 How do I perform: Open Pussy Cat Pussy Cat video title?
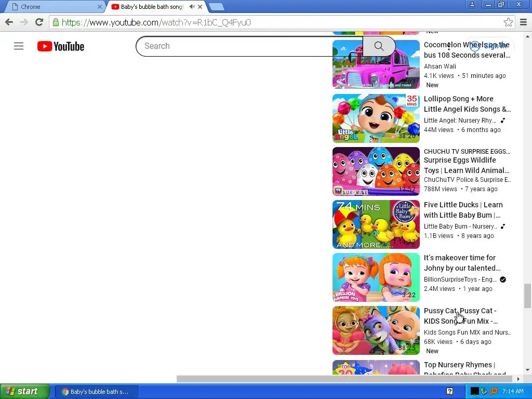pos(461,316)
